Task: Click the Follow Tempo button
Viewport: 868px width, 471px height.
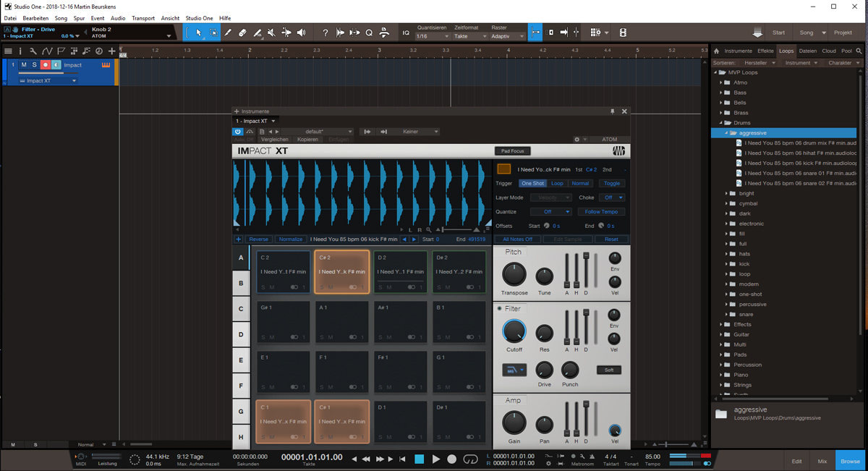Action: (602, 212)
